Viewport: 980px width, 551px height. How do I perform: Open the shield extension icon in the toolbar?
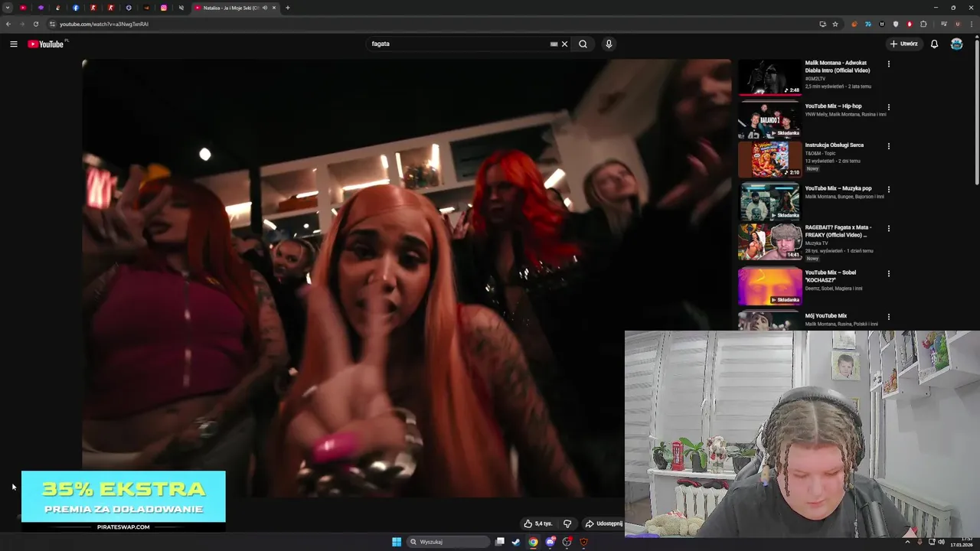tap(896, 24)
